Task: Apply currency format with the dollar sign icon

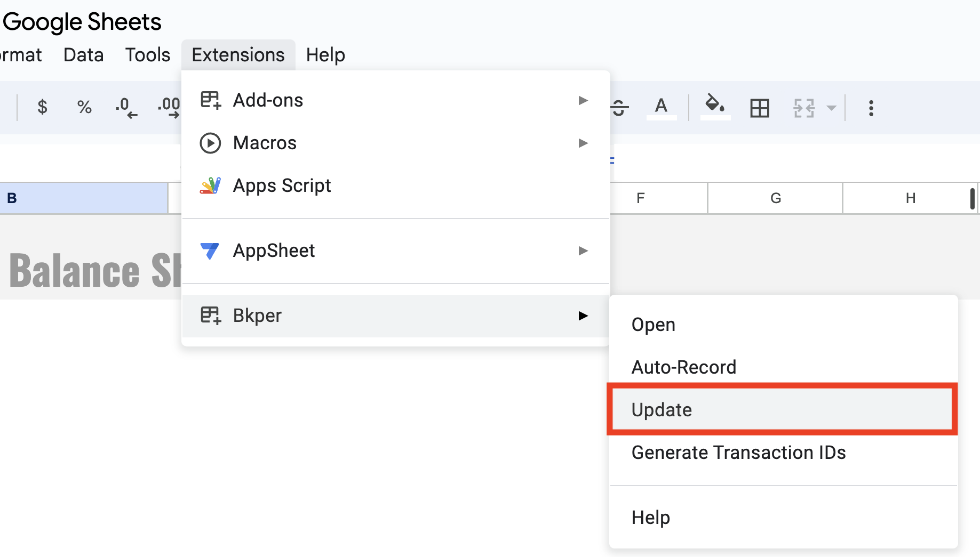Action: click(42, 107)
